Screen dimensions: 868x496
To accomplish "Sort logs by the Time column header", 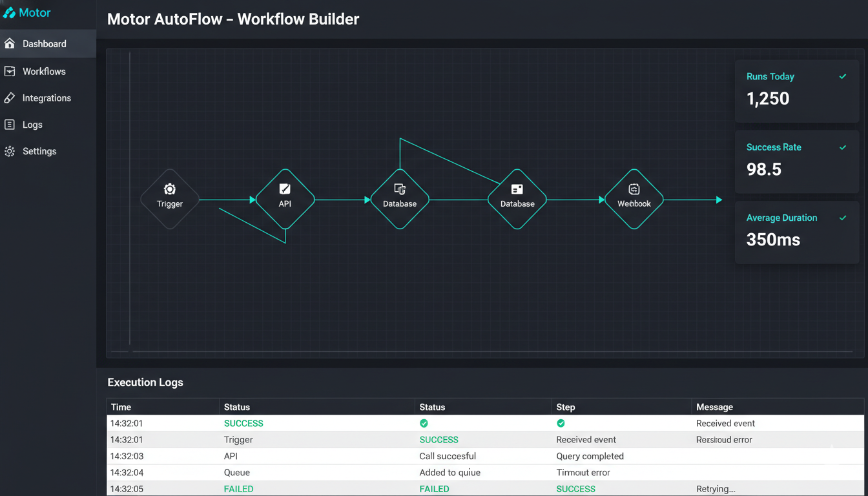I will tap(121, 407).
